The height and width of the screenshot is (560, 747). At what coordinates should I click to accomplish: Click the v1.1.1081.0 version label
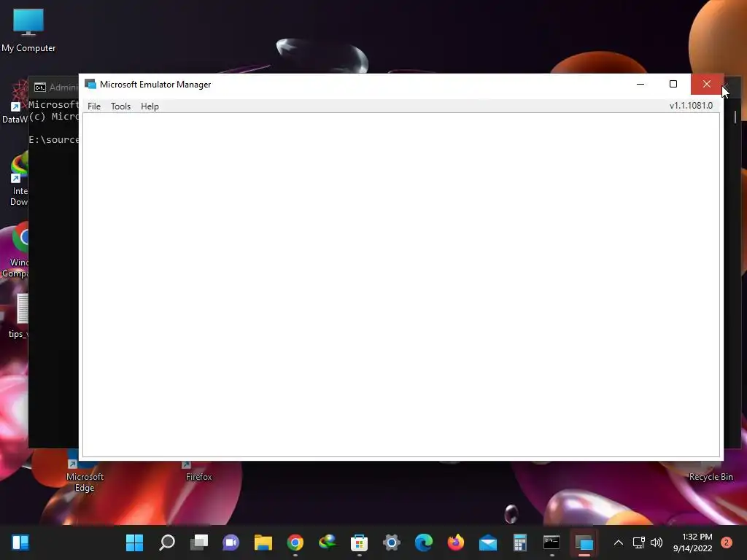pos(691,106)
